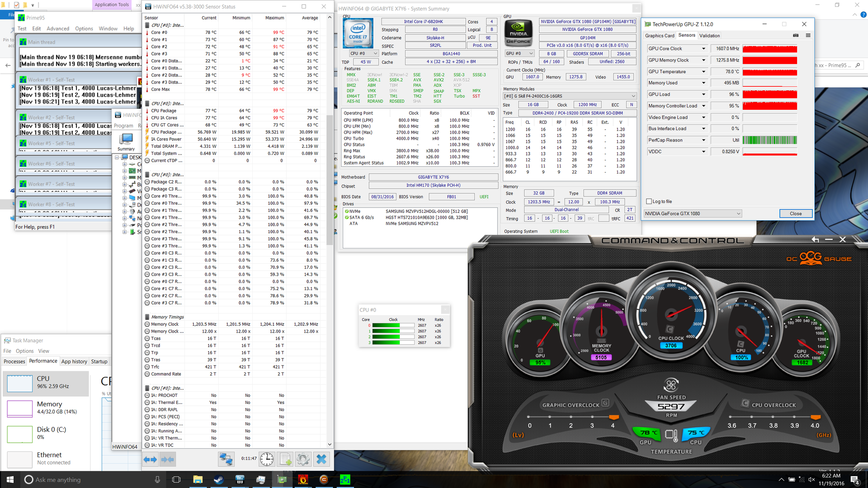Click the GPU-Z screenshot camera icon
The height and width of the screenshot is (488, 868).
coord(796,35)
